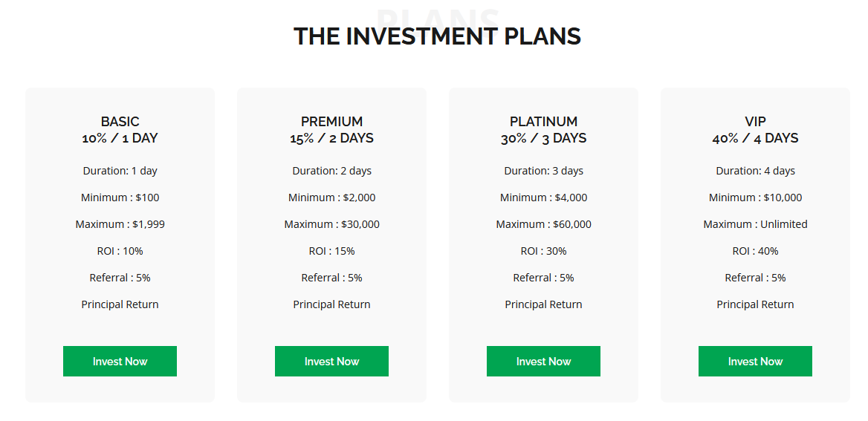Screen dimensions: 868x421
Task: Select the BASIC 10% / 1 DAY title
Action: click(120, 130)
